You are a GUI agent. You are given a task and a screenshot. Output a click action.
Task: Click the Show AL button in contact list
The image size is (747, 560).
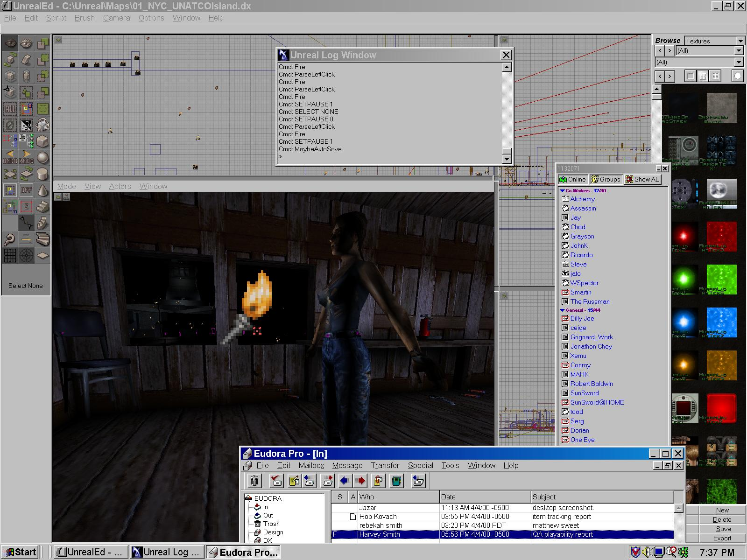[x=642, y=179]
